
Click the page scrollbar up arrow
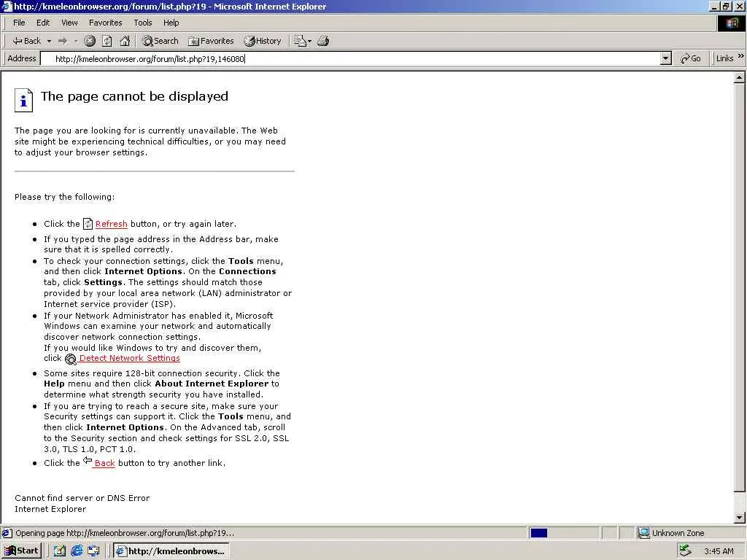point(740,77)
